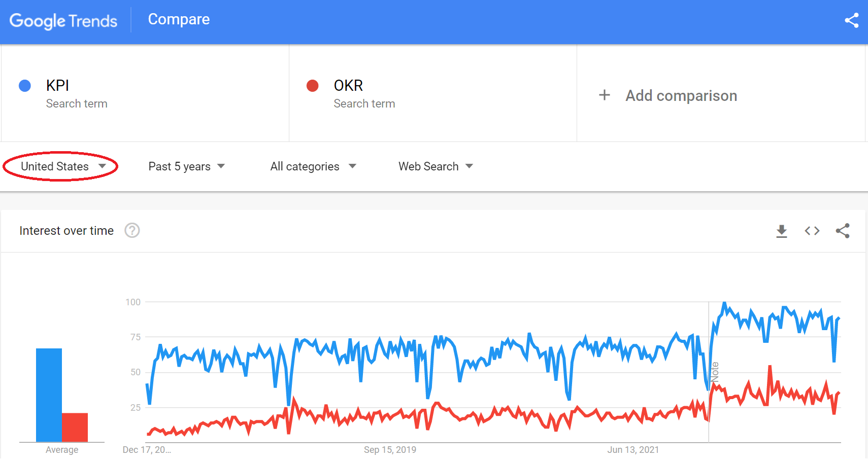Download the Interest over time data
Screen dimensions: 868x462
pyautogui.click(x=782, y=231)
